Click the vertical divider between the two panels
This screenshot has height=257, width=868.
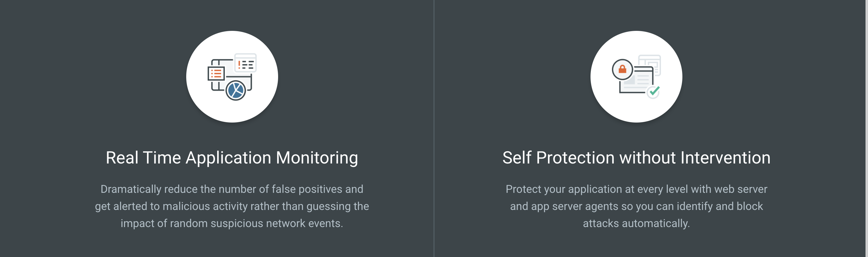[x=434, y=128]
